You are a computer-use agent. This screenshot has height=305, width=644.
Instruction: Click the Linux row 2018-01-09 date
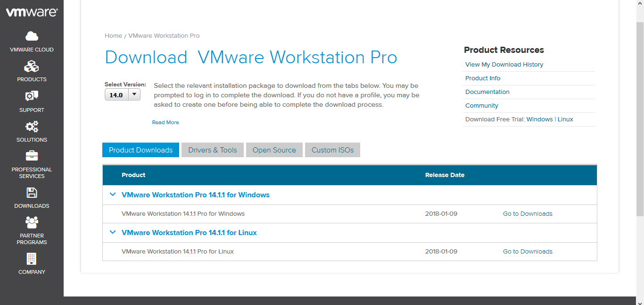coord(441,252)
